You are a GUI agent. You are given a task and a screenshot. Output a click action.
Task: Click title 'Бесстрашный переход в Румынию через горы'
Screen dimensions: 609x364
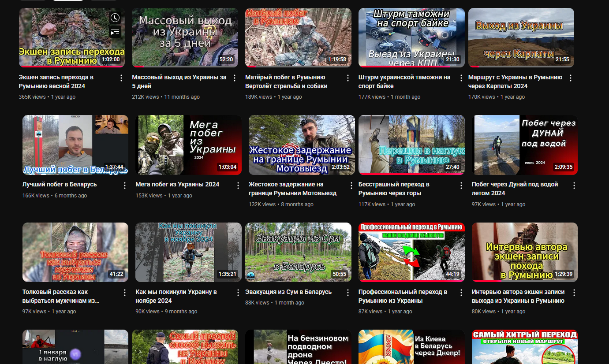click(x=394, y=189)
